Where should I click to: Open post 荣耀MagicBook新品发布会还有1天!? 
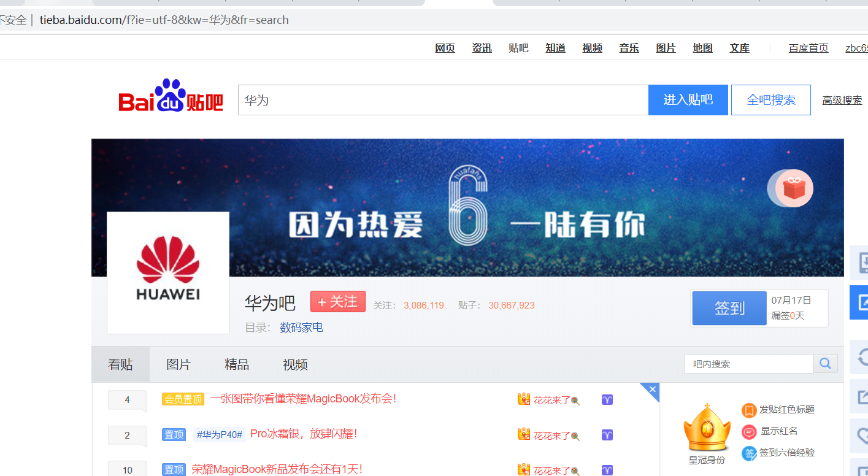(277, 469)
